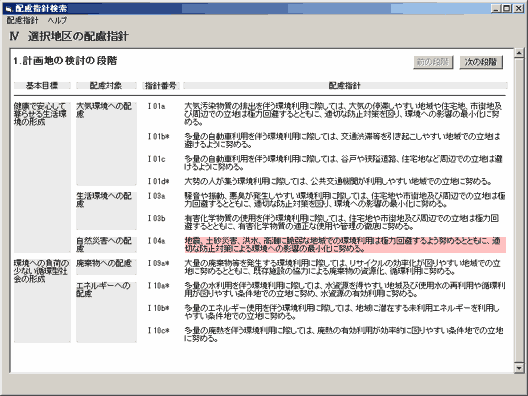Click the エネルギーへの配慮 category cell
The width and height of the screenshot is (528, 396).
pos(106,312)
